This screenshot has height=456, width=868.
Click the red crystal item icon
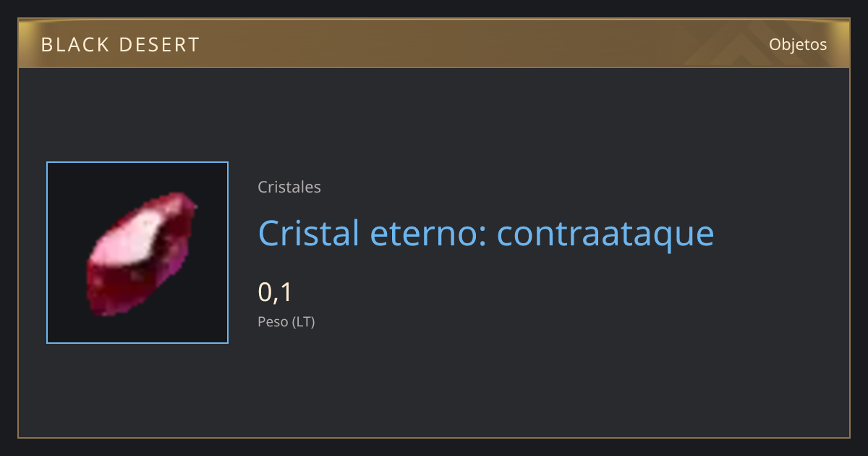(142, 253)
